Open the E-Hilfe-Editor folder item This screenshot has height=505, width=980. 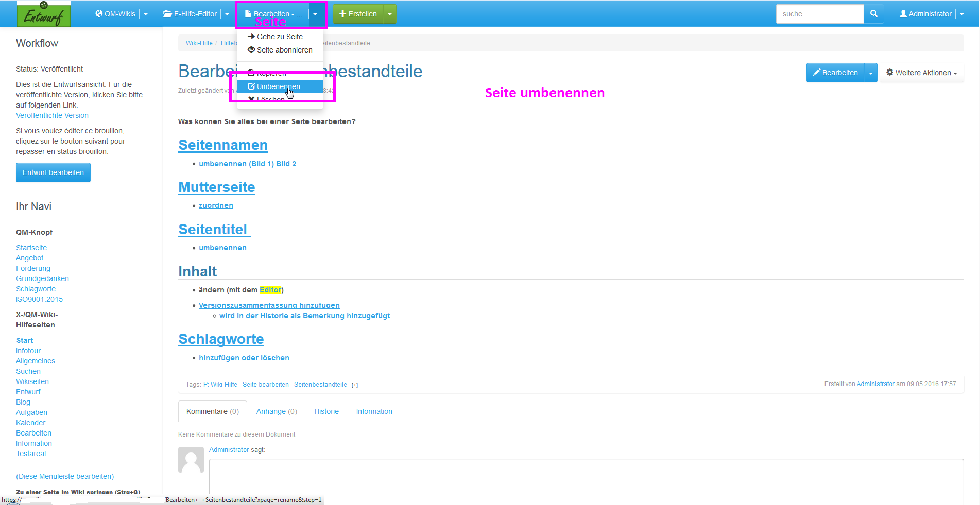tap(190, 14)
